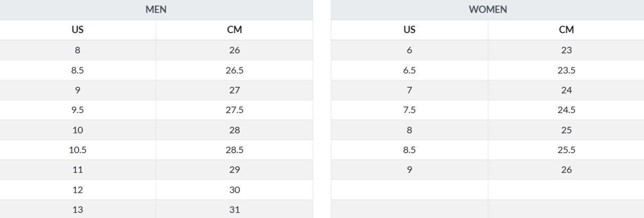Select the US column header under WOMEN
The width and height of the screenshot is (644, 218).
pos(409,30)
